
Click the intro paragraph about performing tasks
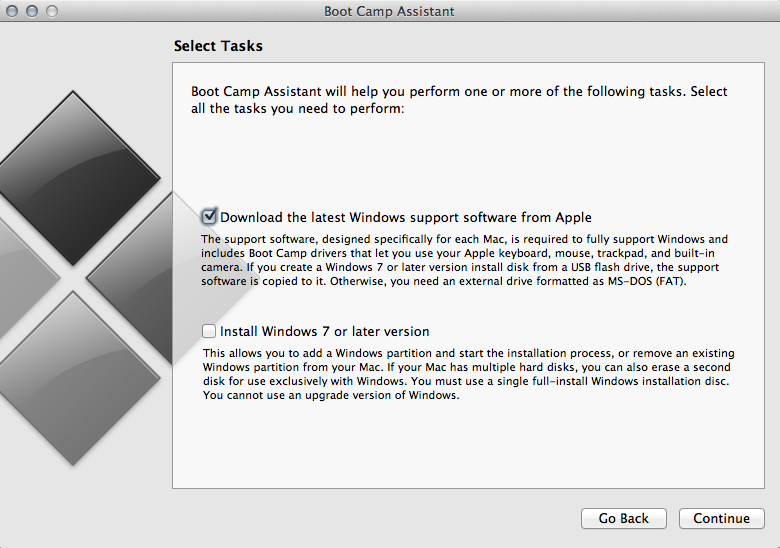459,100
